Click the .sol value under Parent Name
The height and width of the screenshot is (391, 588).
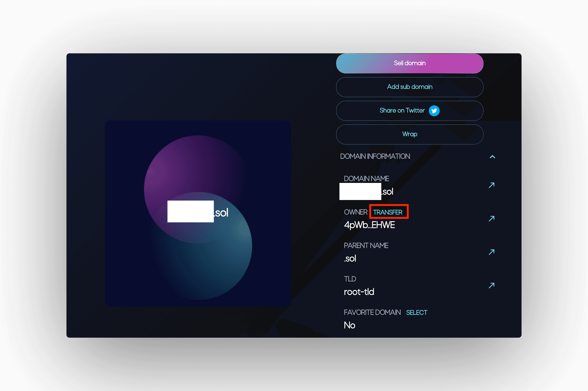[x=350, y=259]
